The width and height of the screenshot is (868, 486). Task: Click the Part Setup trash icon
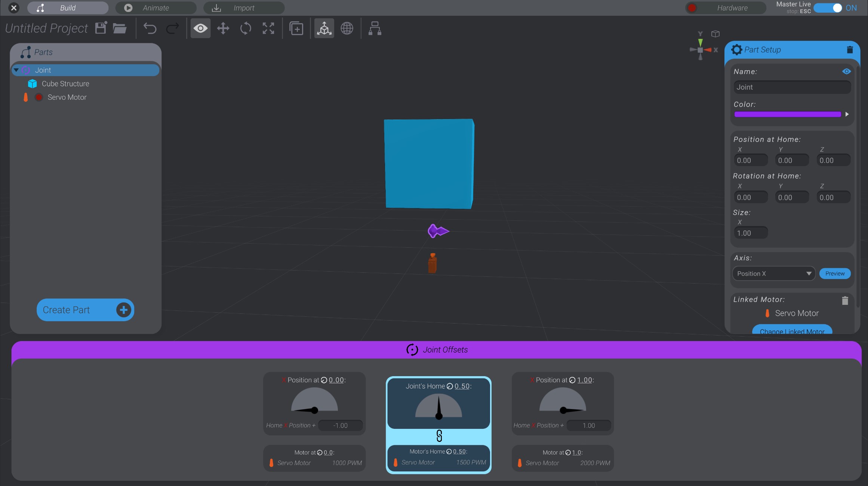[850, 49]
